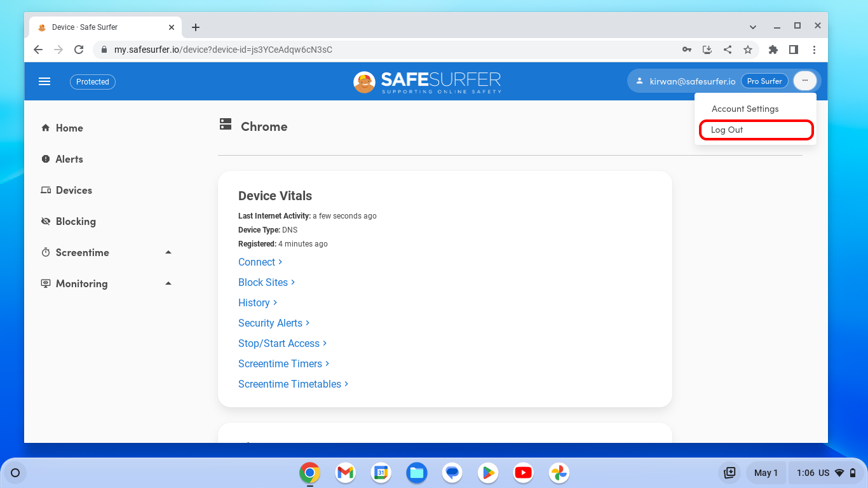Image resolution: width=868 pixels, height=488 pixels.
Task: Open the Chrome three-dot menu
Action: point(814,50)
